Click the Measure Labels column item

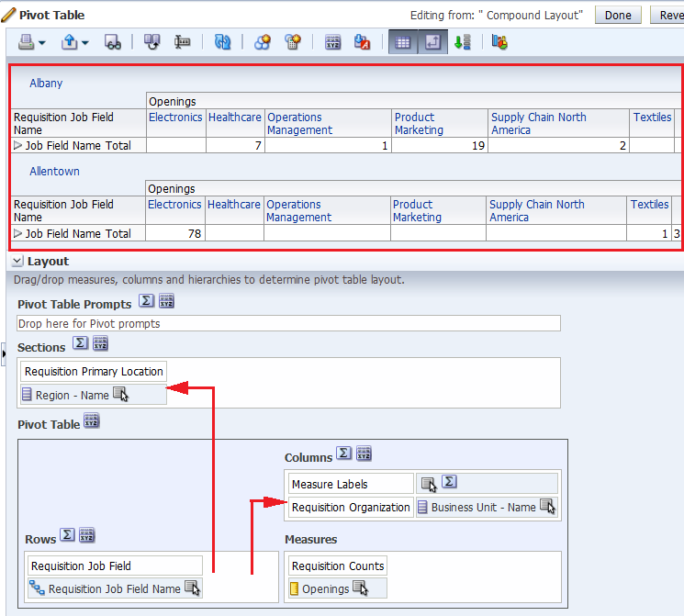[351, 484]
